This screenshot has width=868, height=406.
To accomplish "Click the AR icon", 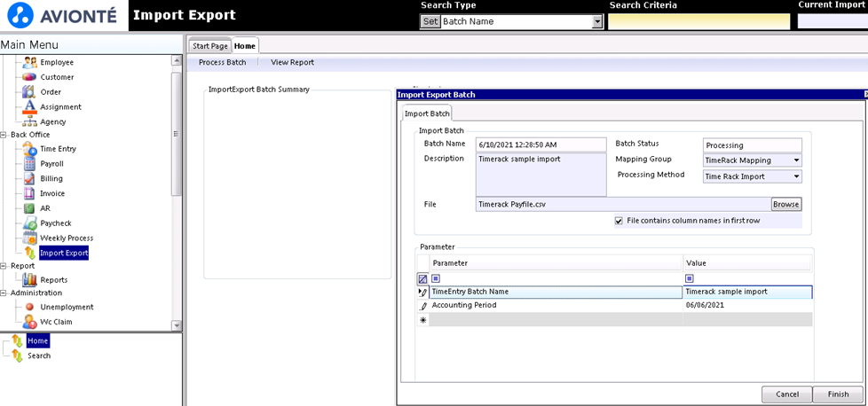I will click(30, 208).
